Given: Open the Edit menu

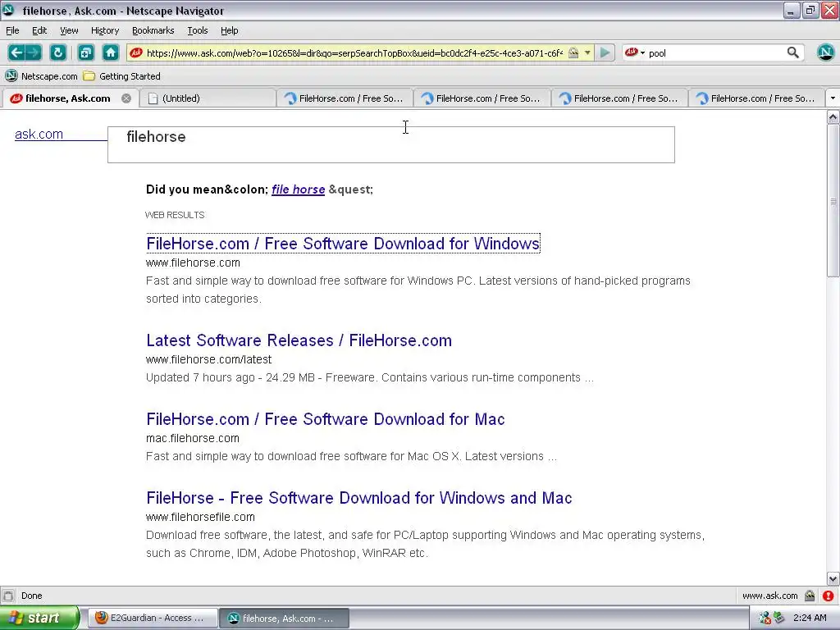Looking at the screenshot, I should (39, 30).
